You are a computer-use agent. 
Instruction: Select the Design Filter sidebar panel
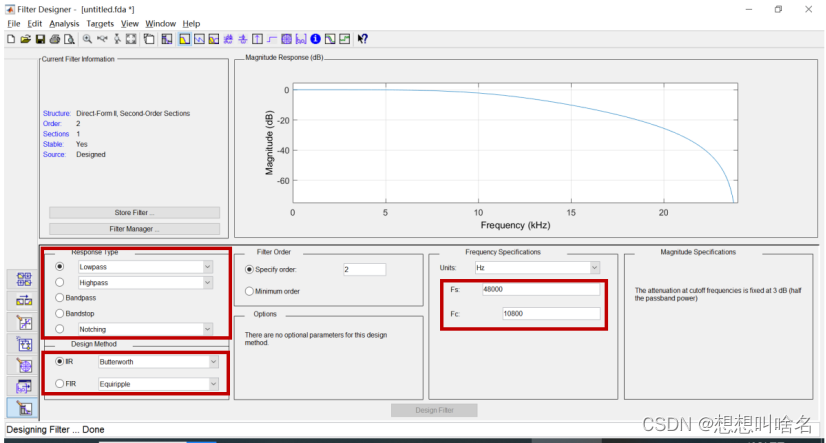[24, 408]
